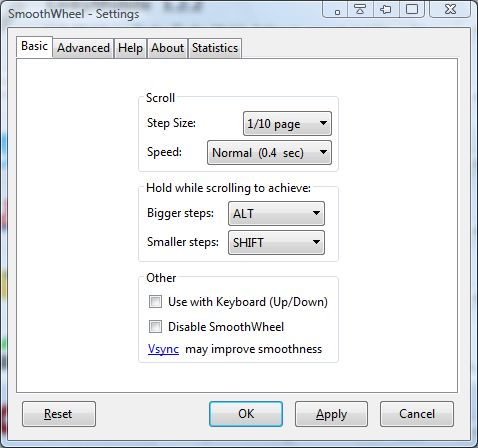The image size is (478, 448).
Task: Enable Use with Keyboard (Up/Down)
Action: click(x=155, y=302)
